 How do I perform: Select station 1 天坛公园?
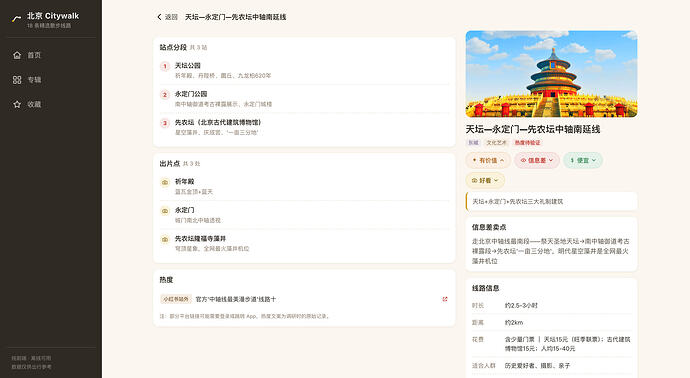pyautogui.click(x=304, y=70)
